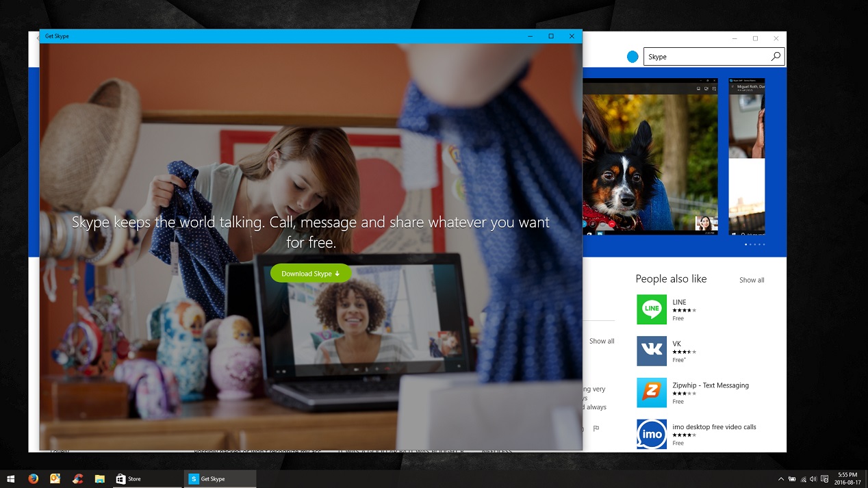Click the magnifier search icon in Store
Viewport: 868px width, 488px height.
(x=776, y=57)
